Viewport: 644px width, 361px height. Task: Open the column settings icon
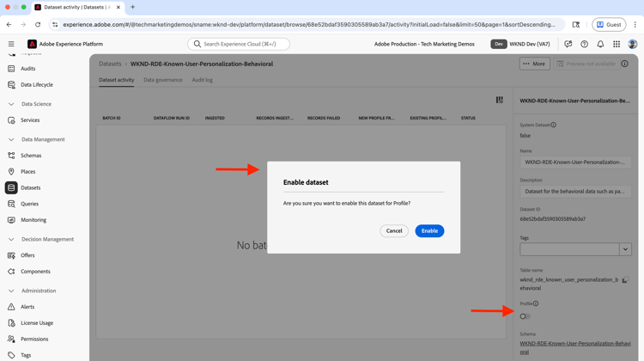(x=500, y=100)
